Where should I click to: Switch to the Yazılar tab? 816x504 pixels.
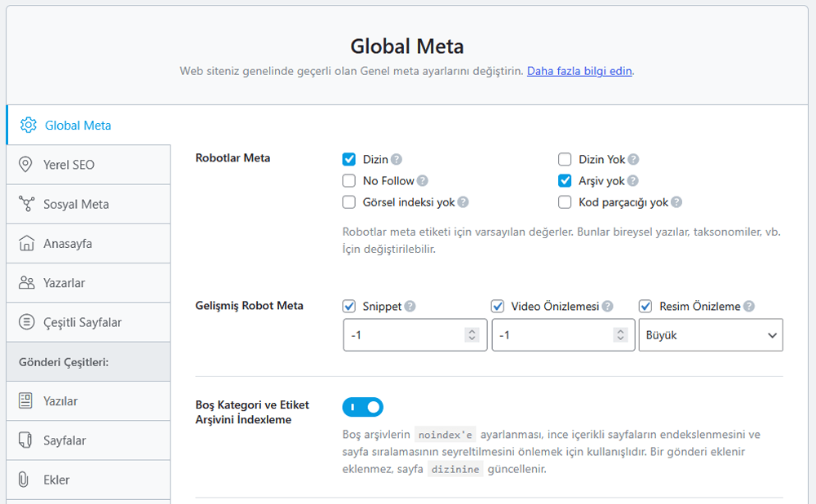[x=88, y=401]
